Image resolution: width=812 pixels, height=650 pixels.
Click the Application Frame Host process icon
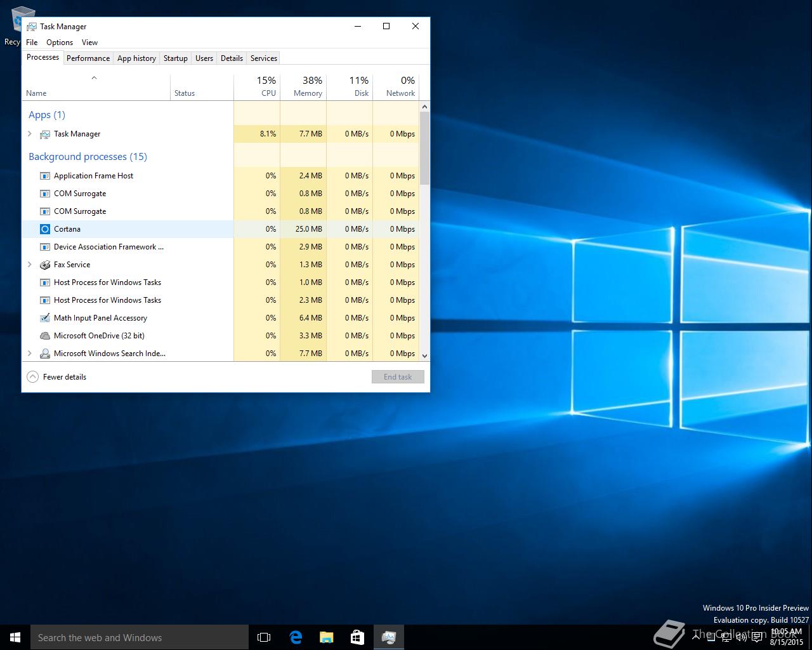[x=45, y=176]
